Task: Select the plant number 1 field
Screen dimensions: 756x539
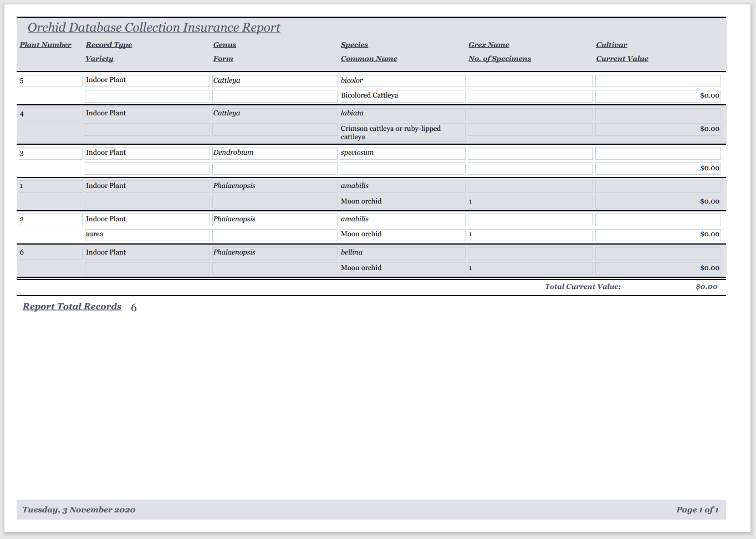Action: [x=50, y=186]
